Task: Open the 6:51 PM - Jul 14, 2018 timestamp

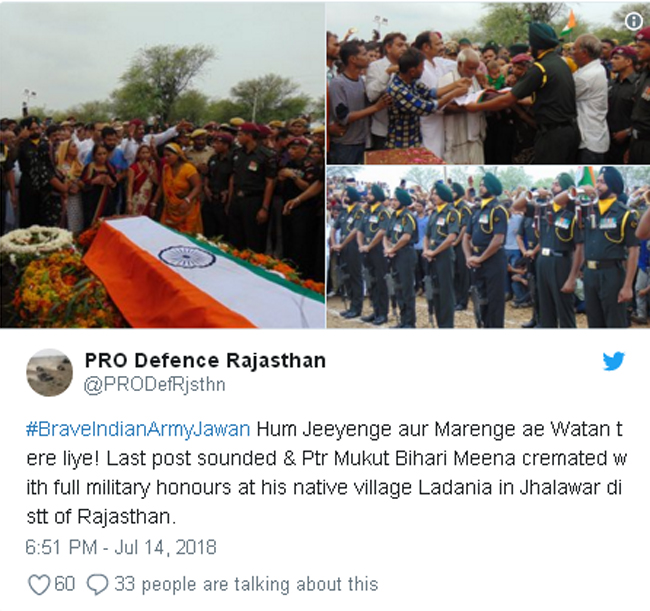Action: pos(121,547)
